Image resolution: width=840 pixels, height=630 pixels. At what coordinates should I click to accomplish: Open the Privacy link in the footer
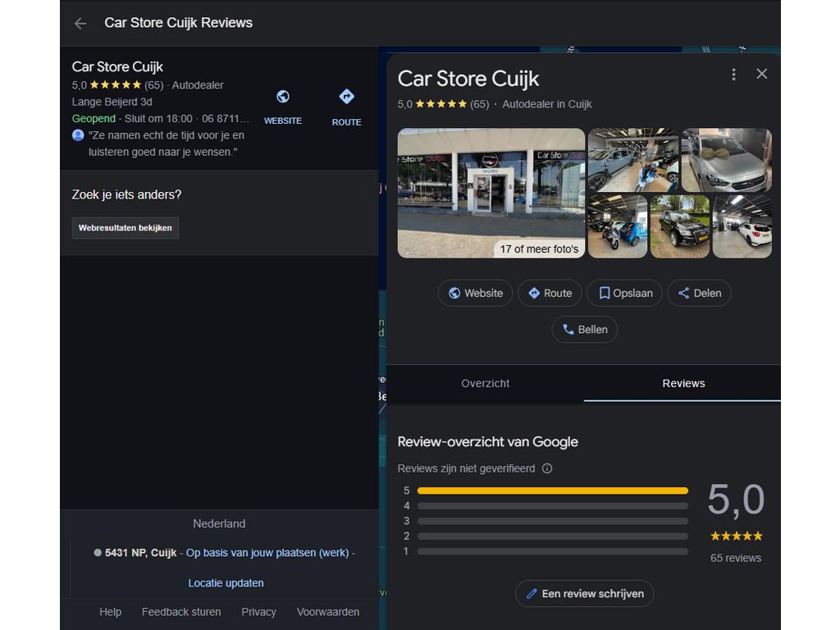click(258, 612)
